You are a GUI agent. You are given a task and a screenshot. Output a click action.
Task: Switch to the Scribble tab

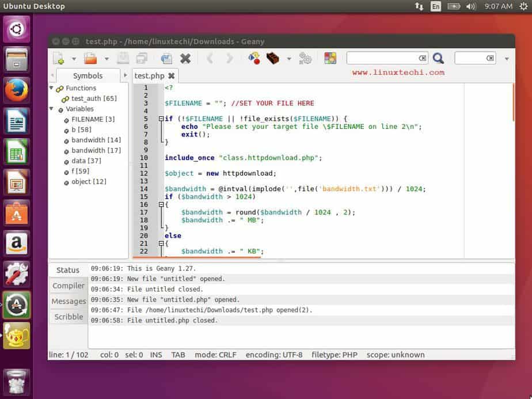(x=69, y=317)
